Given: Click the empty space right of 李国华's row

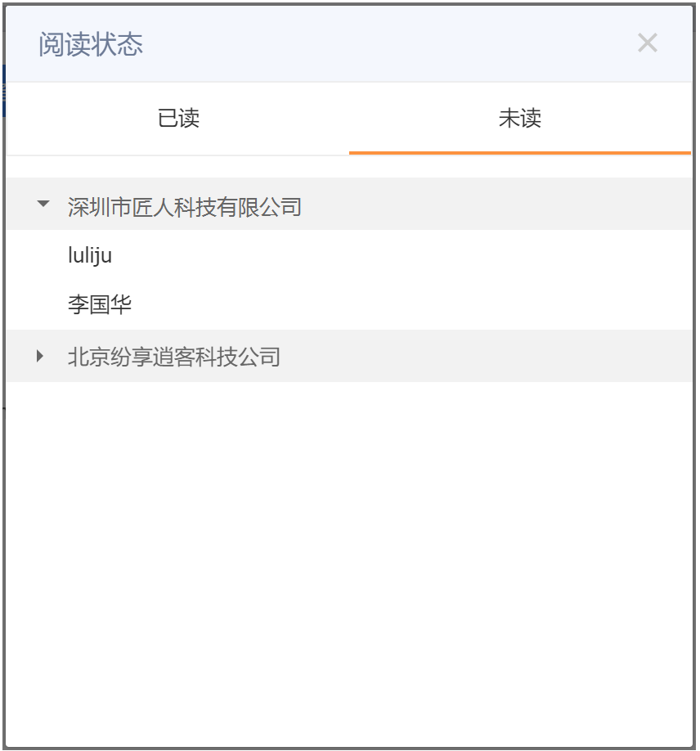Looking at the screenshot, I should pyautogui.click(x=412, y=304).
